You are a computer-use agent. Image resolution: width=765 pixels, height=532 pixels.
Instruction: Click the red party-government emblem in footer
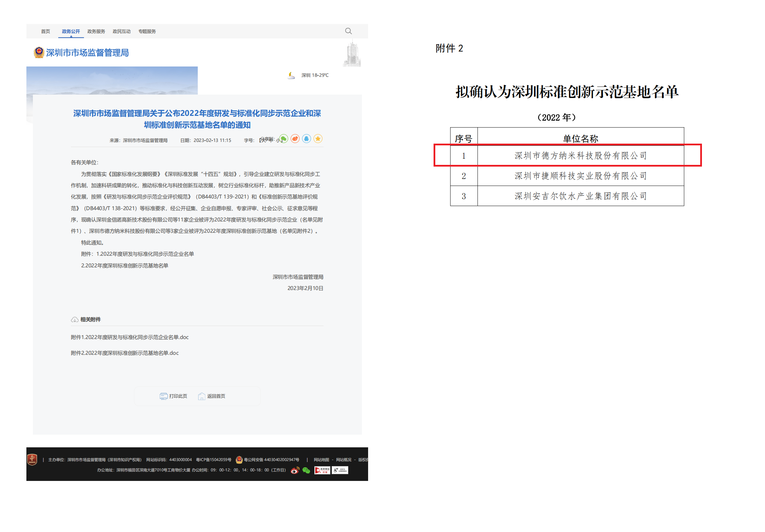(32, 459)
